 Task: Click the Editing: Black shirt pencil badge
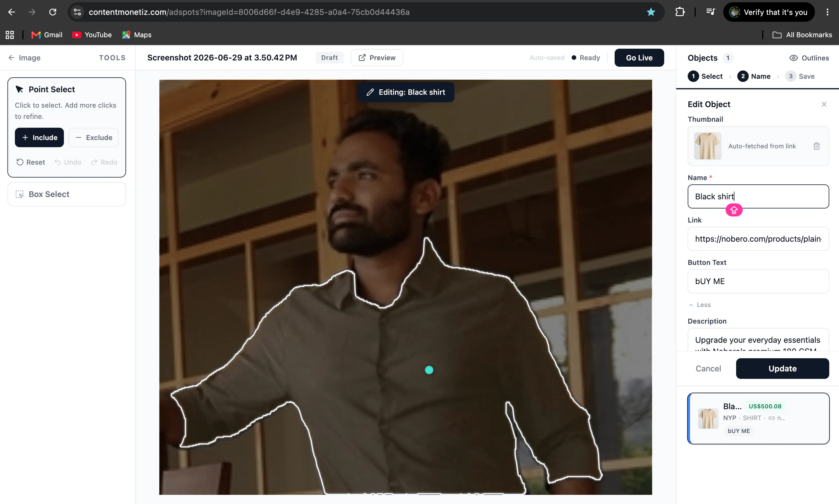click(405, 92)
